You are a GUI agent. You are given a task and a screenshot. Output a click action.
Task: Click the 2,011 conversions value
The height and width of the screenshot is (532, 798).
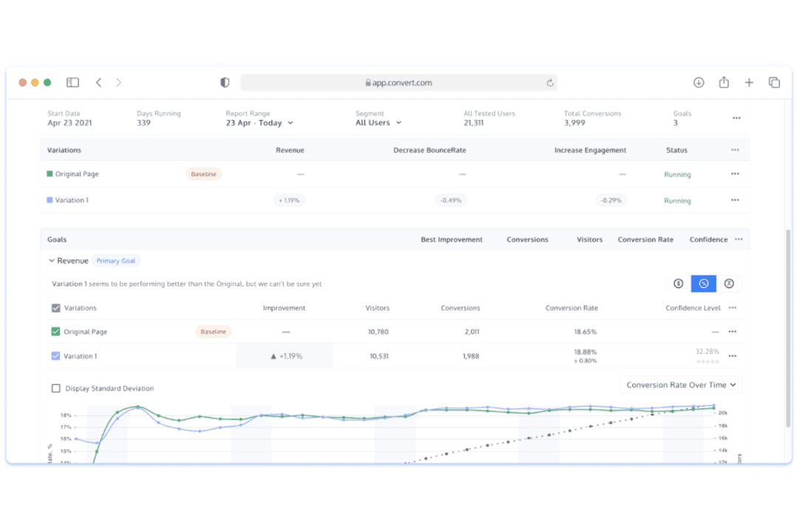click(471, 332)
